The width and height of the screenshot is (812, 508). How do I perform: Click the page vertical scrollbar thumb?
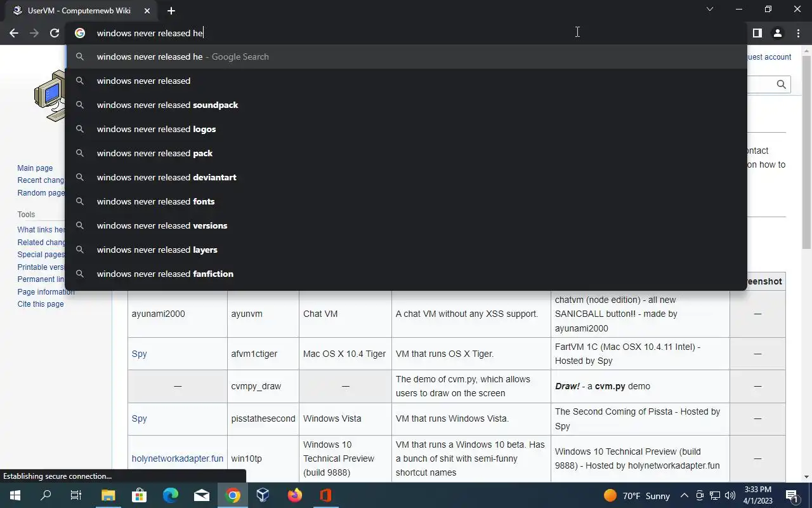pos(806,152)
